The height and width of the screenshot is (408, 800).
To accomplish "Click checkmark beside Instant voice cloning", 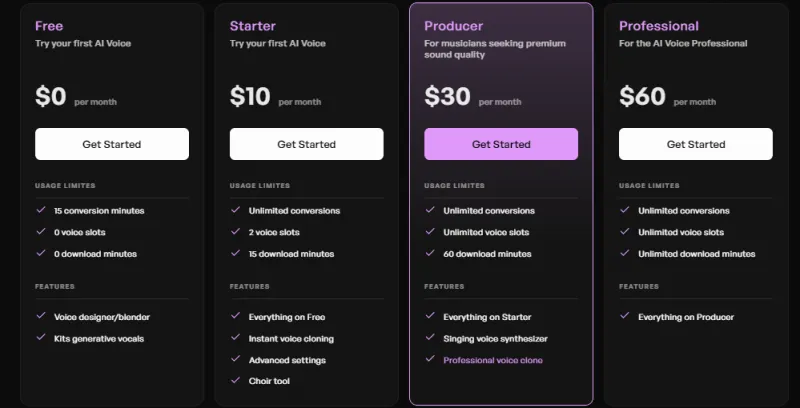I will click(x=236, y=338).
